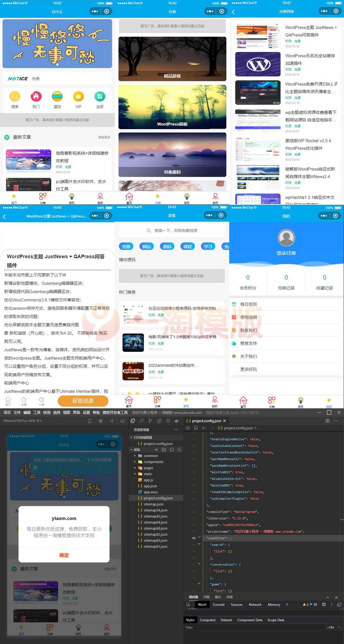Switch to the Component Data tab
Image resolution: width=344 pixels, height=644 pixels.
(x=250, y=620)
